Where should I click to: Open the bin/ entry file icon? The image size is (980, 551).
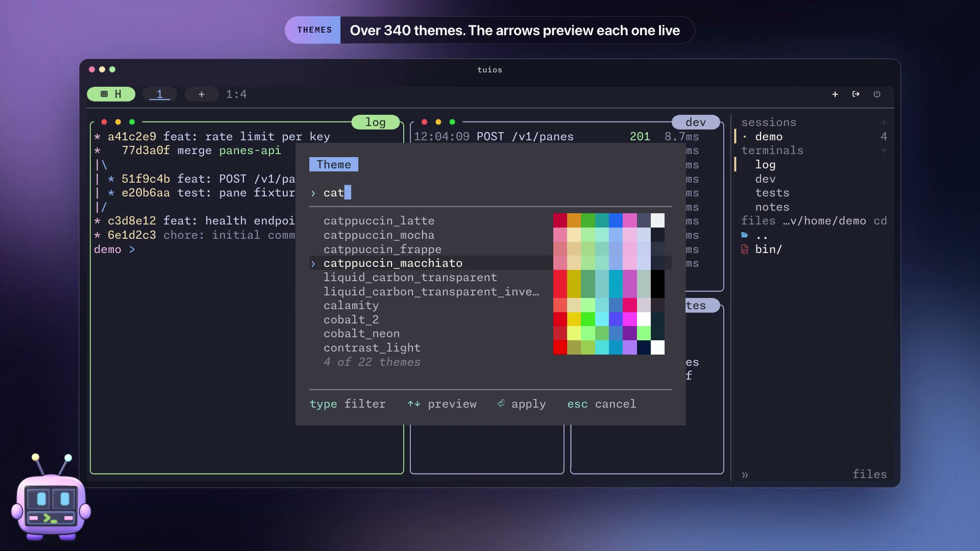click(745, 249)
